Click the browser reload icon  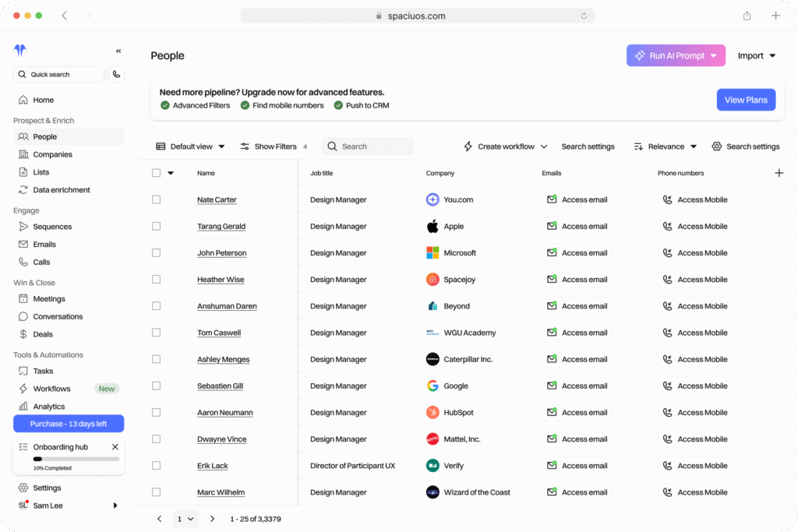(x=584, y=16)
